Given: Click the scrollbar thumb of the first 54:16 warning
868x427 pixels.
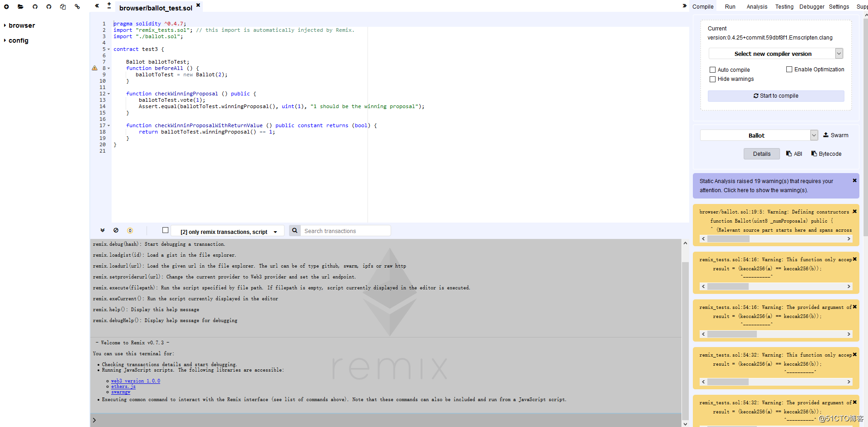Looking at the screenshot, I should coord(728,287).
